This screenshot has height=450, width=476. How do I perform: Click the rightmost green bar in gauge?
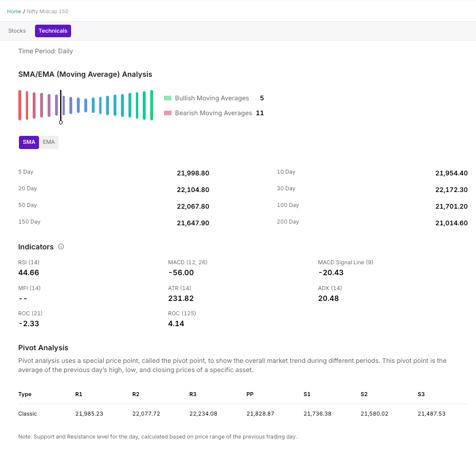pyautogui.click(x=151, y=105)
